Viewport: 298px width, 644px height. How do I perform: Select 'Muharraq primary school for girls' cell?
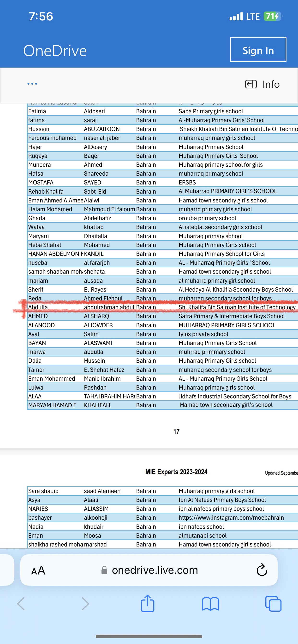(x=221, y=165)
